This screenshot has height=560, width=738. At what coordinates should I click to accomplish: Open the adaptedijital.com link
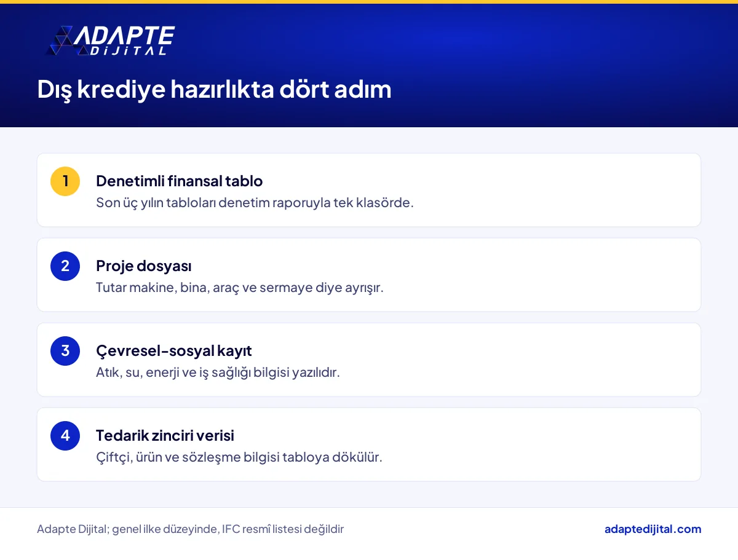(x=653, y=529)
